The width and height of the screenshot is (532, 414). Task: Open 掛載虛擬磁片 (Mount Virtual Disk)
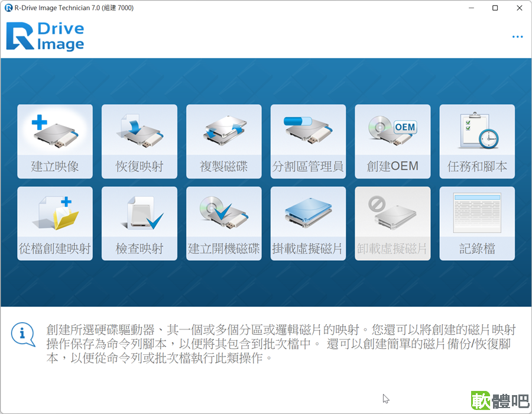pos(308,223)
